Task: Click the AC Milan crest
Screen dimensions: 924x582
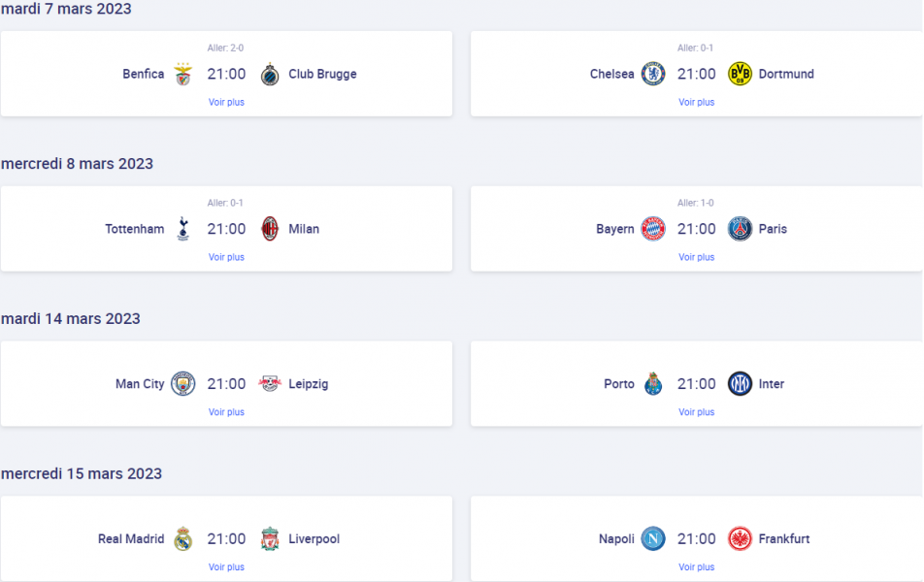Action: click(x=270, y=230)
